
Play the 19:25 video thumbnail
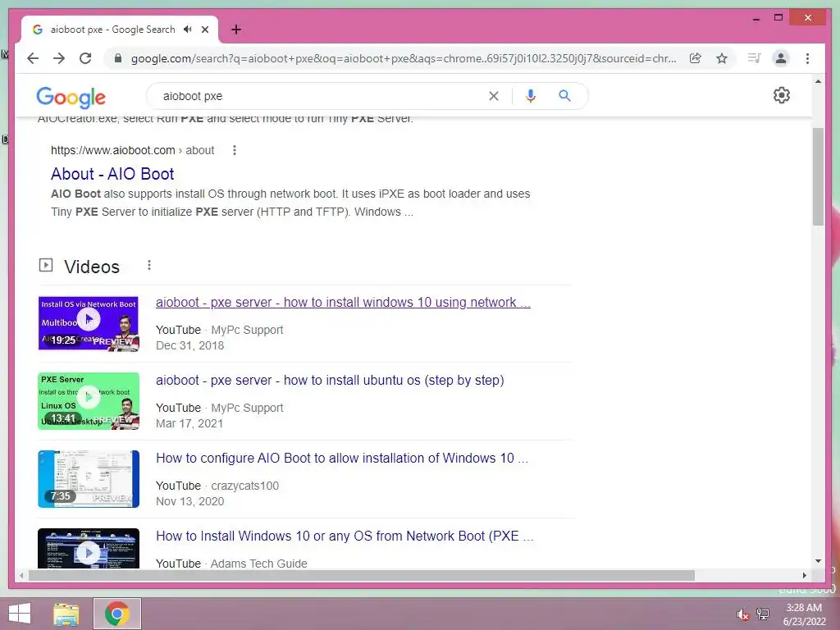(89, 323)
